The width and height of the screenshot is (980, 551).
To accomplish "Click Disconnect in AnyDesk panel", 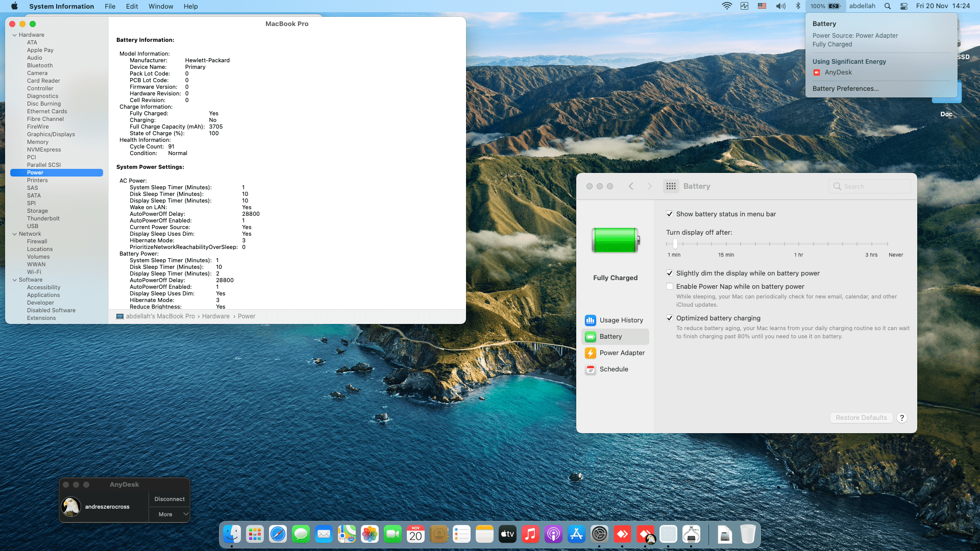I will click(169, 499).
